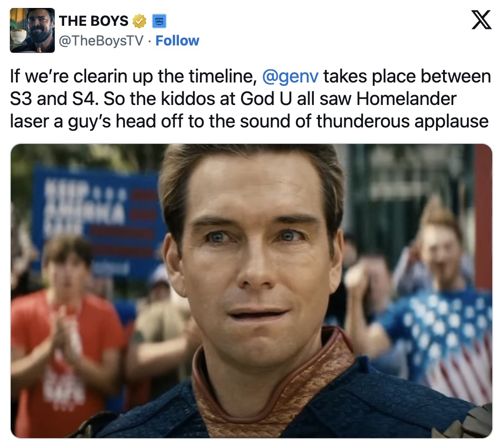The height and width of the screenshot is (448, 503).
Task: Open the Homelander tweet image
Action: coord(251,291)
